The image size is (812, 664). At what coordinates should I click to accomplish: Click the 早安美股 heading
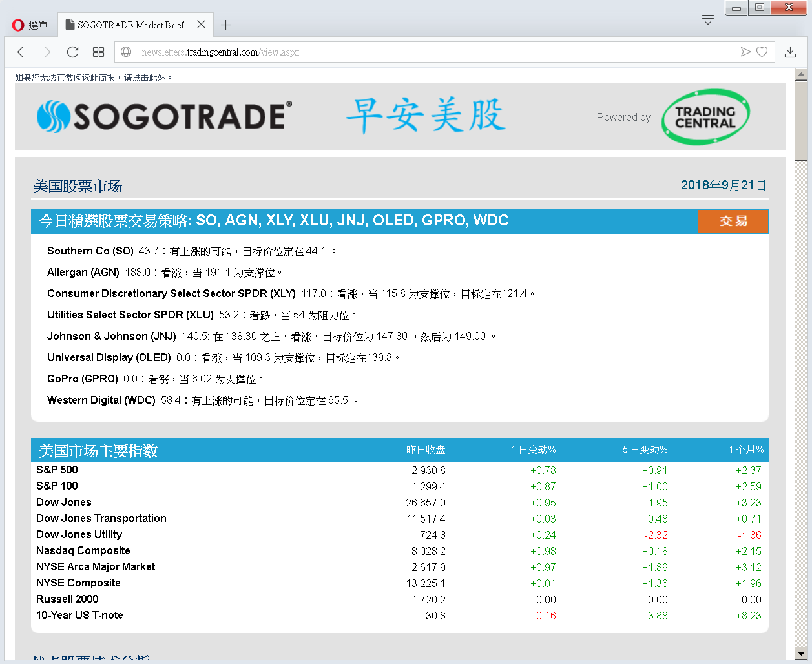[x=426, y=116]
